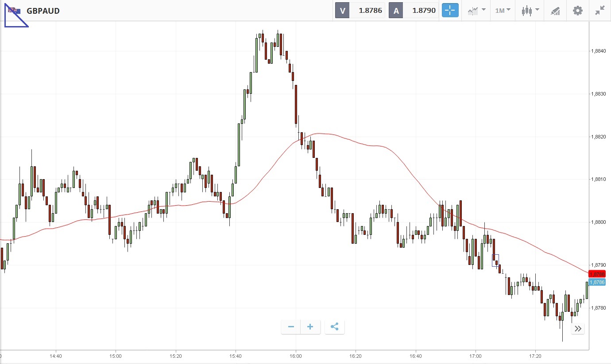Zoom in with the plus button
This screenshot has width=611, height=364.
[310, 327]
